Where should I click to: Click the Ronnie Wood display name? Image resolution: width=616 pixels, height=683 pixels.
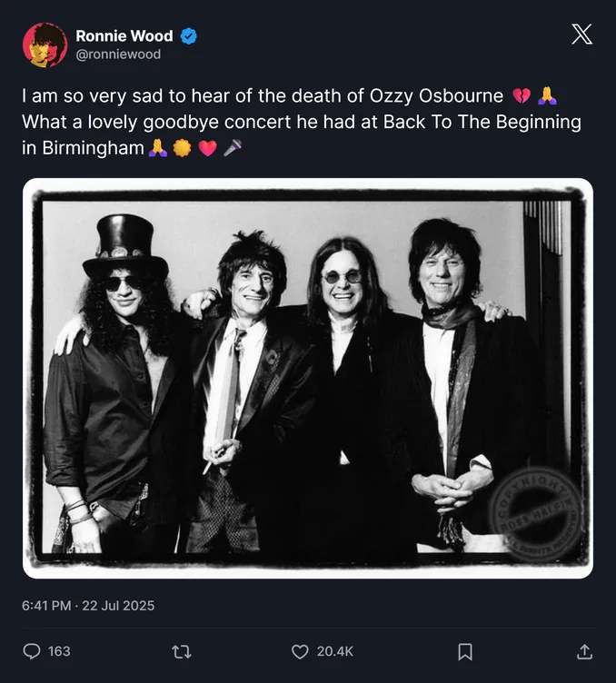click(124, 35)
